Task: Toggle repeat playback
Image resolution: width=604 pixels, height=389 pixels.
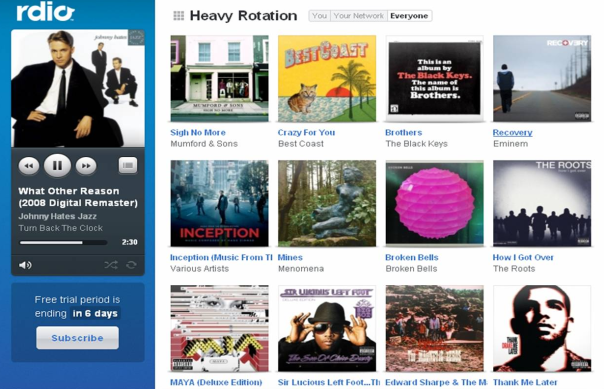Action: point(131,265)
